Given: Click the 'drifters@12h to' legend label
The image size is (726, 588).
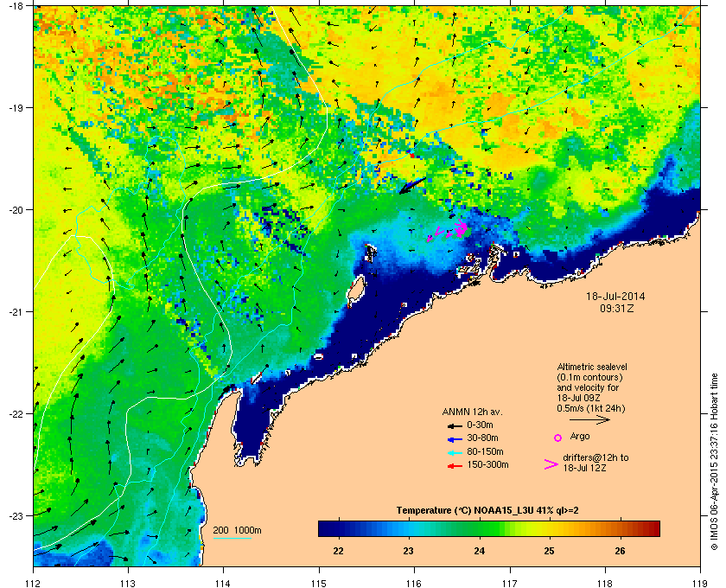Looking at the screenshot, I should 595,457.
